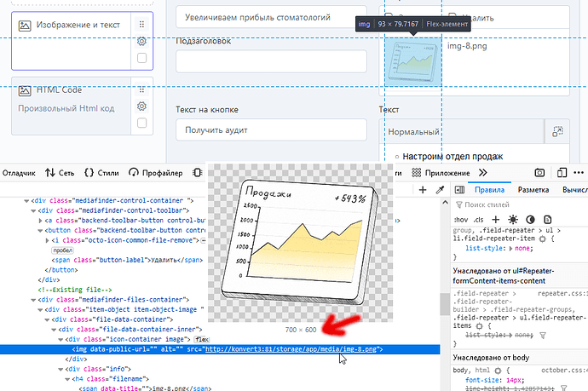Viewport: 588px width, 391px height.
Task: Collapse the 'button class=backend-toolbar-button' node
Action: click(x=41, y=231)
